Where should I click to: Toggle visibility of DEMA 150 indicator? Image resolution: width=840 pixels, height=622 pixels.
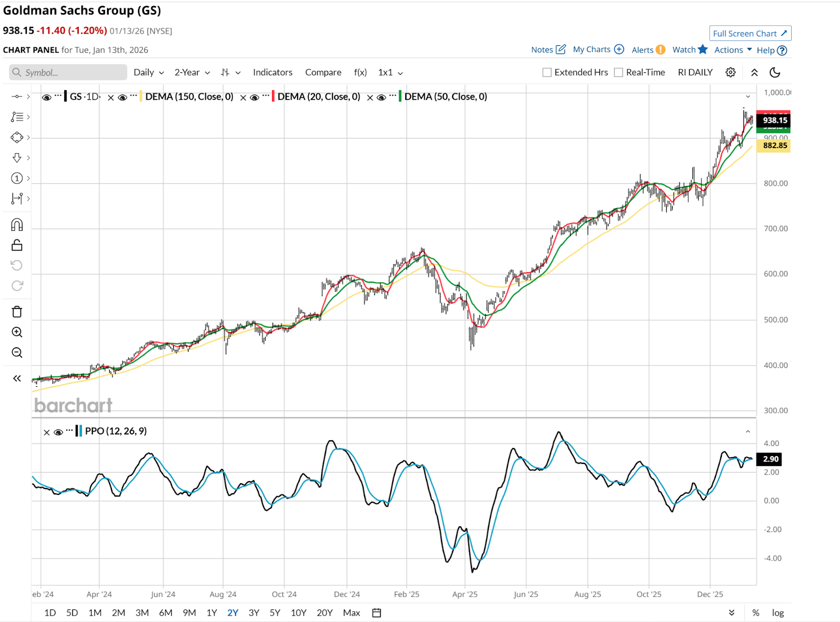click(x=122, y=97)
